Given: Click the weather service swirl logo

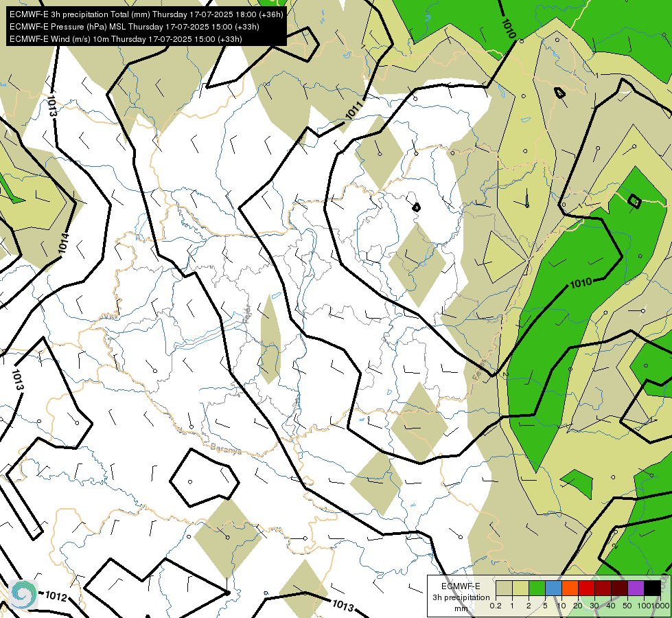Looking at the screenshot, I should pos(23,594).
